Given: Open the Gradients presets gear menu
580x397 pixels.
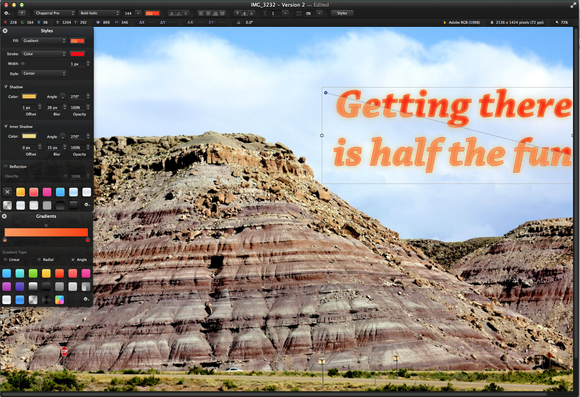Looking at the screenshot, I should pyautogui.click(x=86, y=299).
